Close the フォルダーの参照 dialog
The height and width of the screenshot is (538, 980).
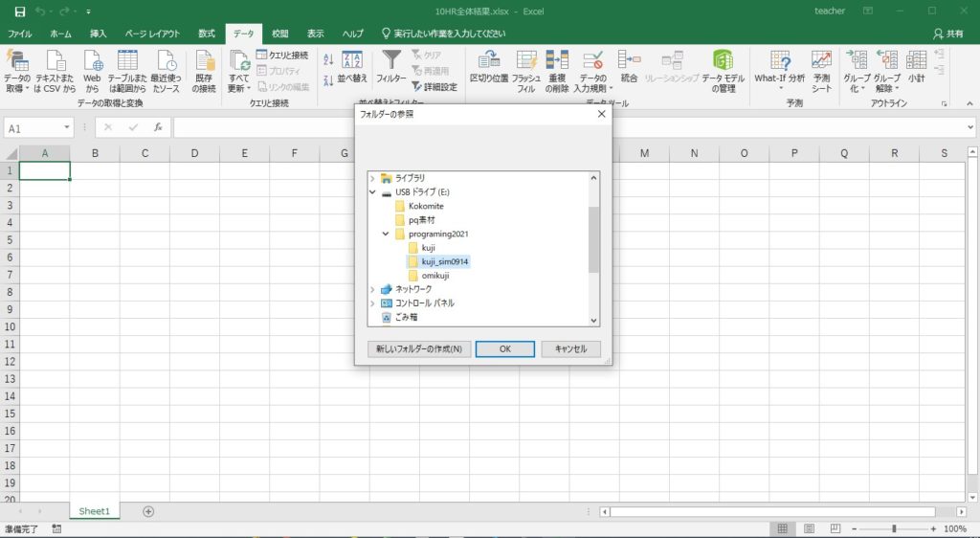601,114
